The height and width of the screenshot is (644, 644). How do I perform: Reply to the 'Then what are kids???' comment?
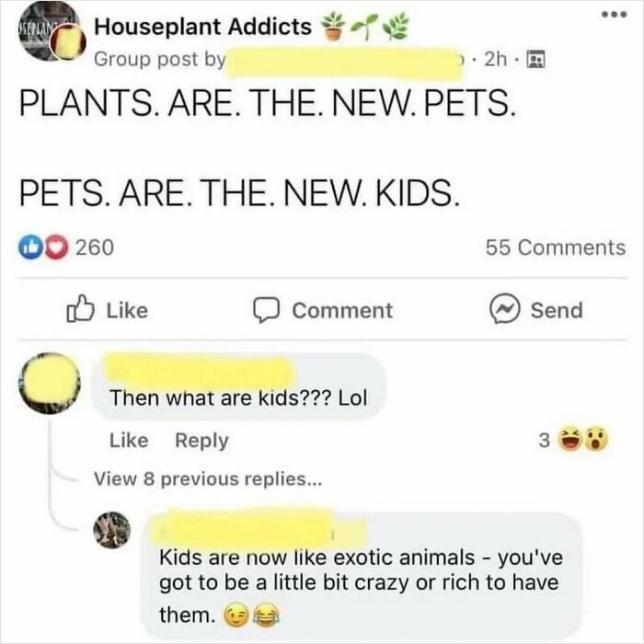tap(201, 441)
